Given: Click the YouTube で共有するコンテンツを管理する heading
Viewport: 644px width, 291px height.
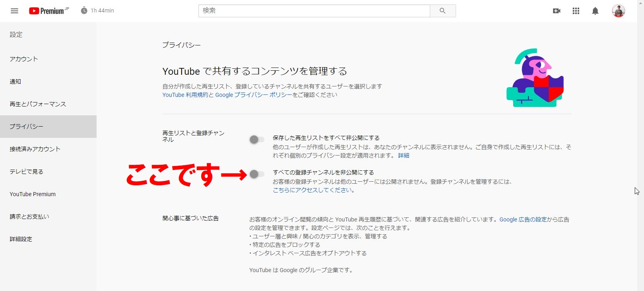Looking at the screenshot, I should coord(255,71).
